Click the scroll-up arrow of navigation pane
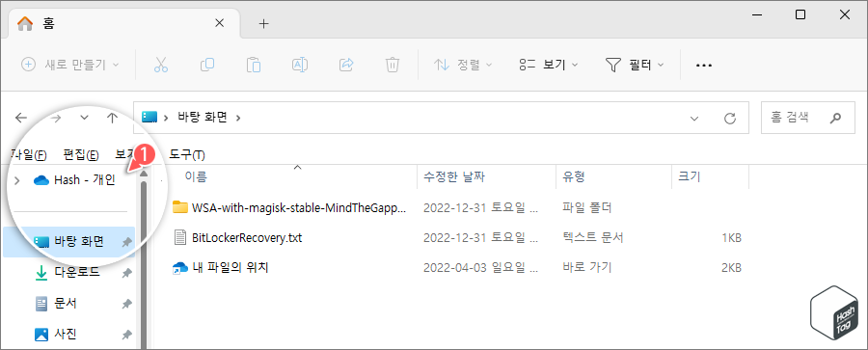This screenshot has height=350, width=868. (144, 174)
